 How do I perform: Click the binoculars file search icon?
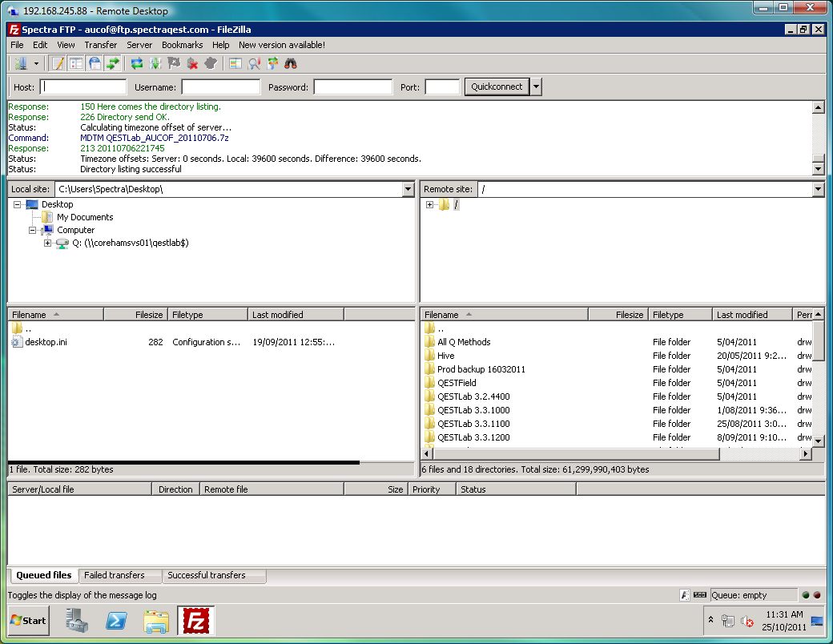point(292,63)
